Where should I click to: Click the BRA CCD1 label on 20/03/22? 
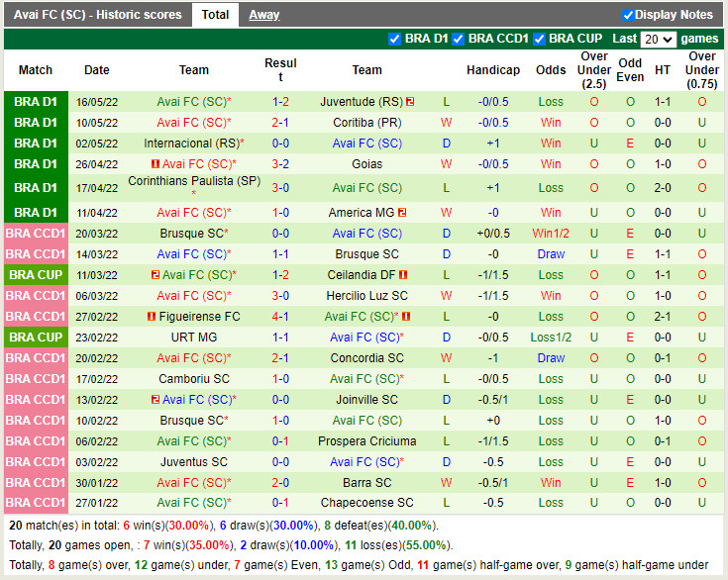(x=36, y=234)
